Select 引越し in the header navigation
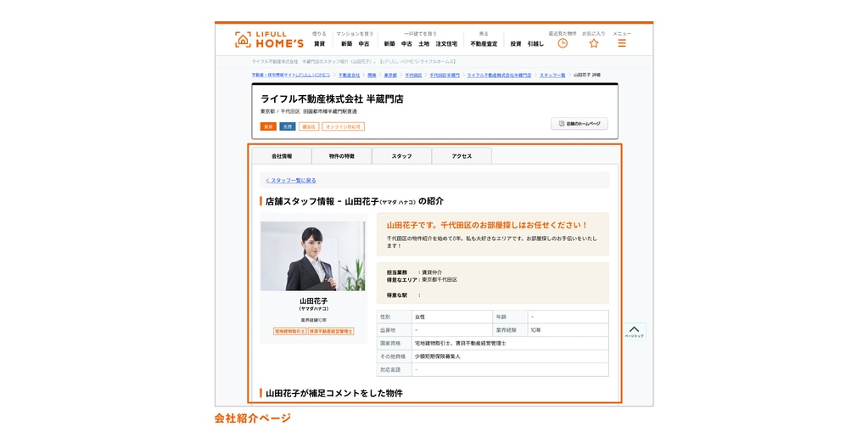The image size is (868, 443). click(535, 44)
